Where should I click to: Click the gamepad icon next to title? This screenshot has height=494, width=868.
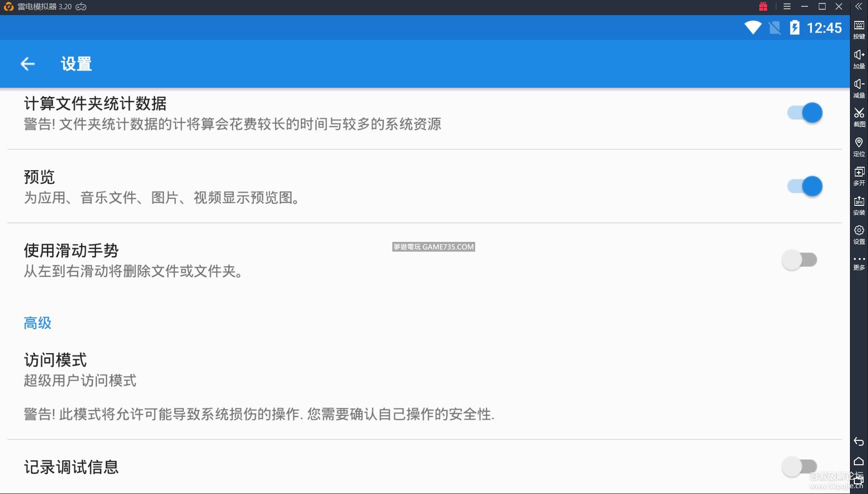(81, 7)
